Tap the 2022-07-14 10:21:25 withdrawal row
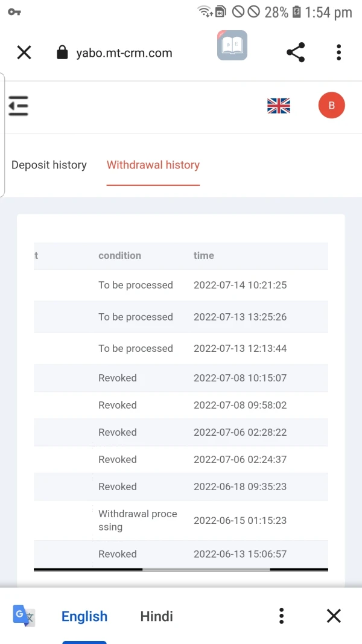Screen dimensions: 362x644 [240, 285]
